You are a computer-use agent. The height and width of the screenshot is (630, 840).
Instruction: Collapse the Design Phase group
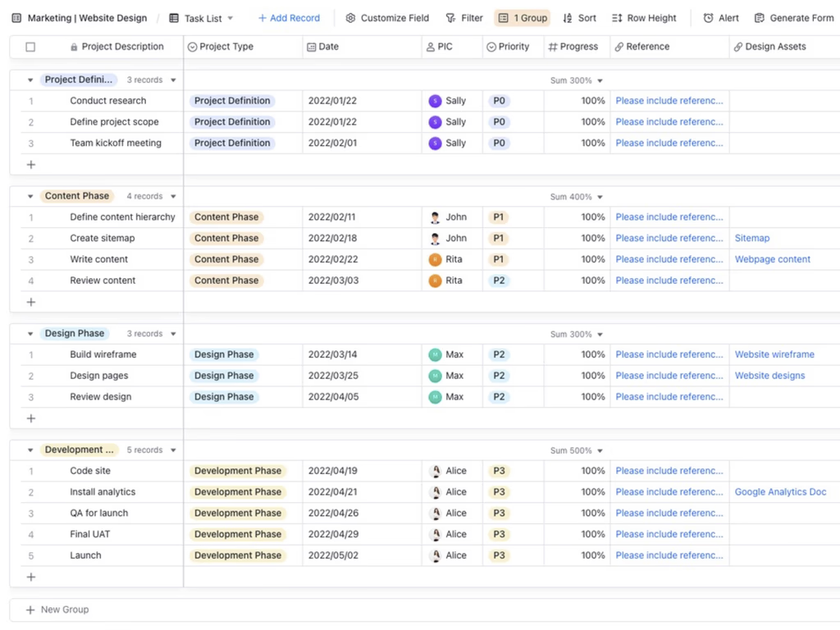tap(30, 334)
